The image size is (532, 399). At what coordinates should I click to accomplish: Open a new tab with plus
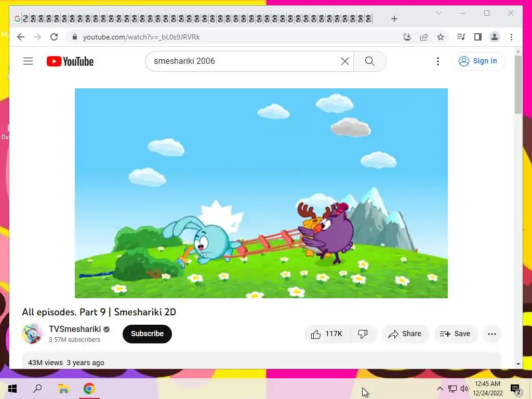point(394,19)
